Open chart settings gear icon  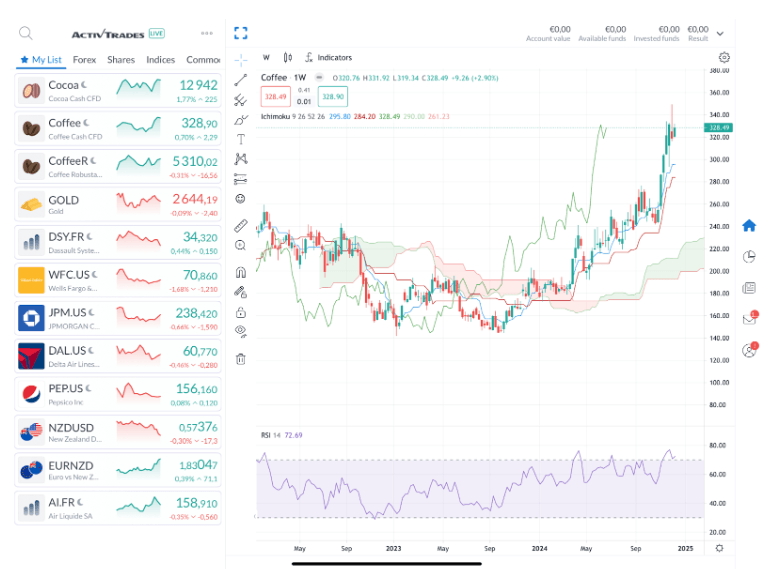tap(724, 57)
